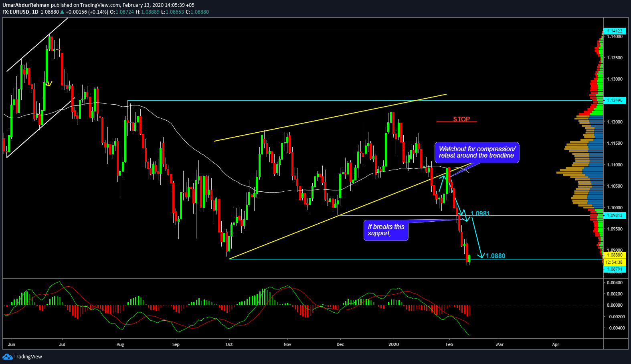This screenshot has width=631, height=364.
Task: Click the +0.00156 (+0.14%) change value
Action: click(x=87, y=12)
